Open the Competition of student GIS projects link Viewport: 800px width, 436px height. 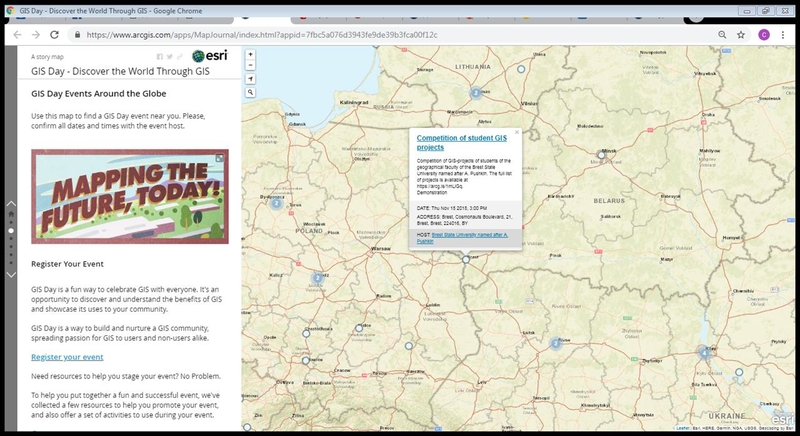[x=462, y=142]
